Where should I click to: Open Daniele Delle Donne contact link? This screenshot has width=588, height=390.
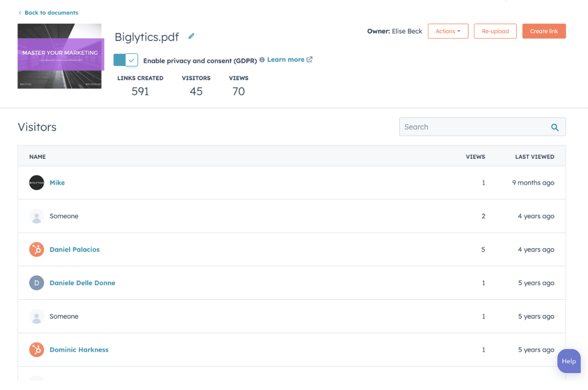point(82,283)
